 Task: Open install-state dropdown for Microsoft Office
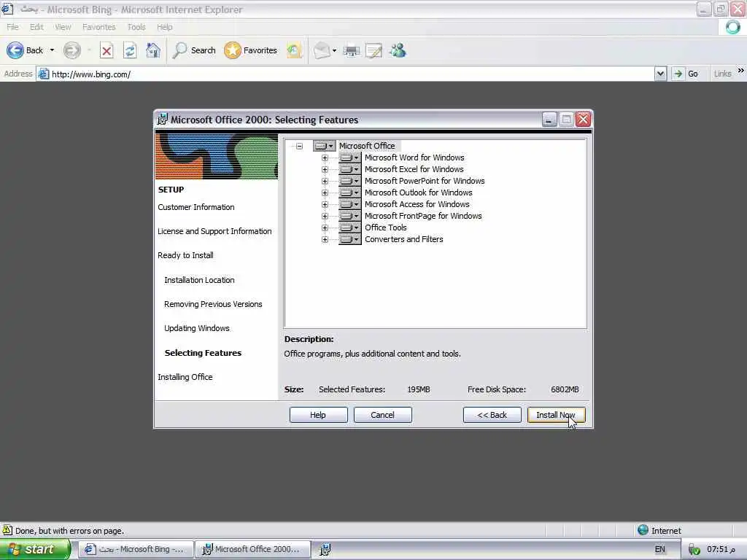click(x=325, y=146)
